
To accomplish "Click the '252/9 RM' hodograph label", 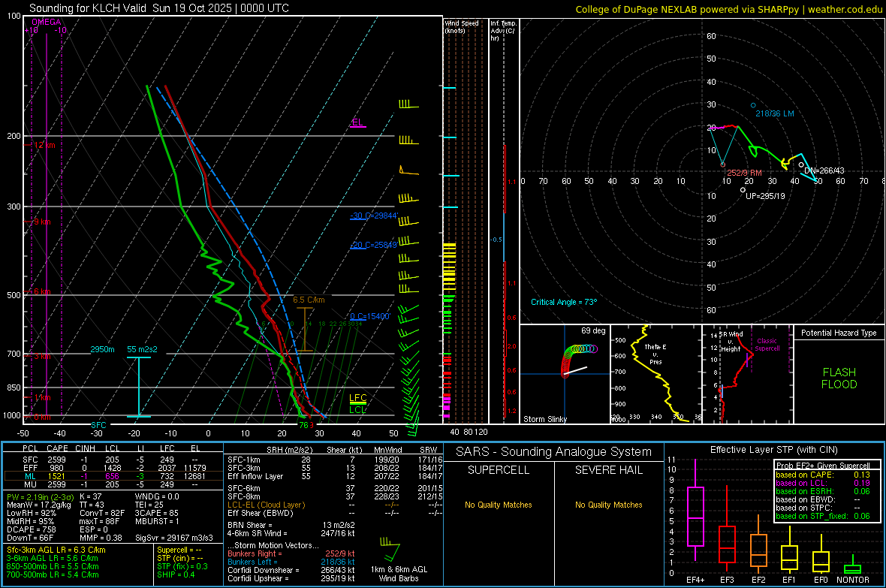I will (x=744, y=173).
